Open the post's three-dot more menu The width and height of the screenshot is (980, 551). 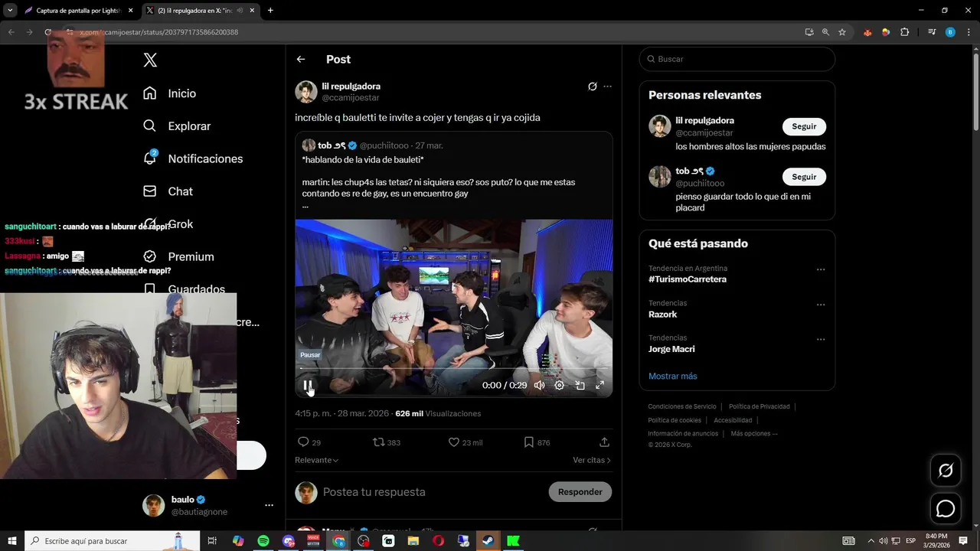[607, 86]
